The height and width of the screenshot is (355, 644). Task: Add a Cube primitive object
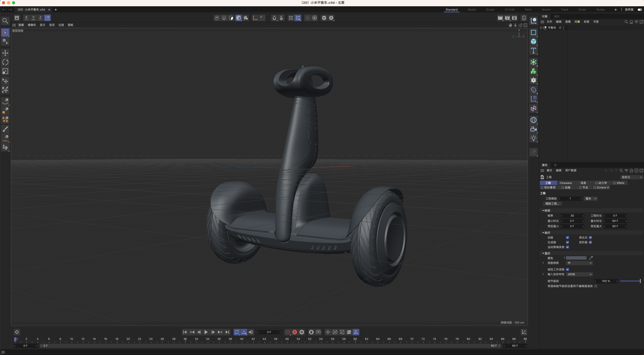pos(533,42)
